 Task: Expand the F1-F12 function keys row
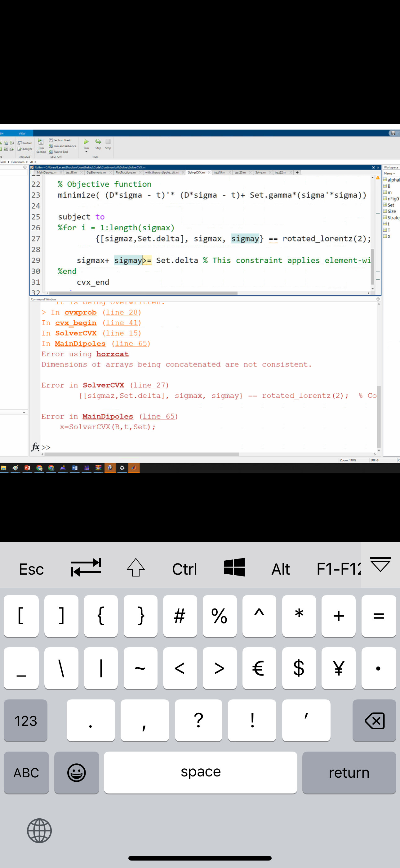click(x=338, y=569)
